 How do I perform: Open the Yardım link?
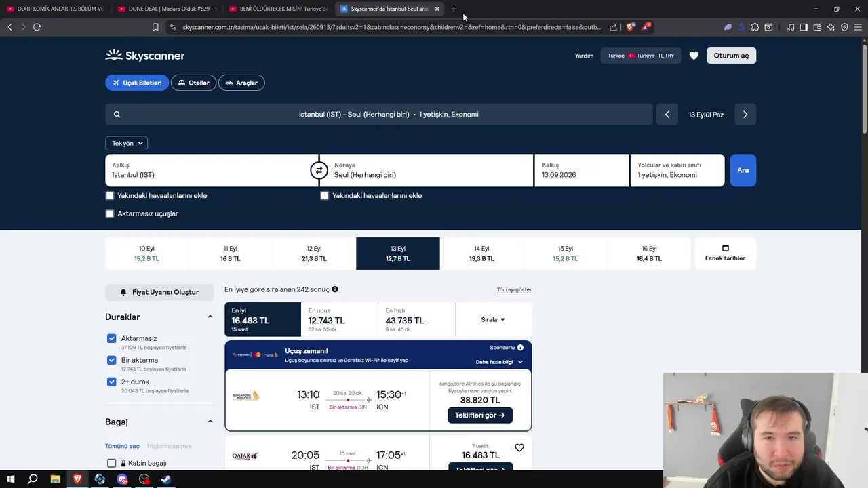(584, 56)
